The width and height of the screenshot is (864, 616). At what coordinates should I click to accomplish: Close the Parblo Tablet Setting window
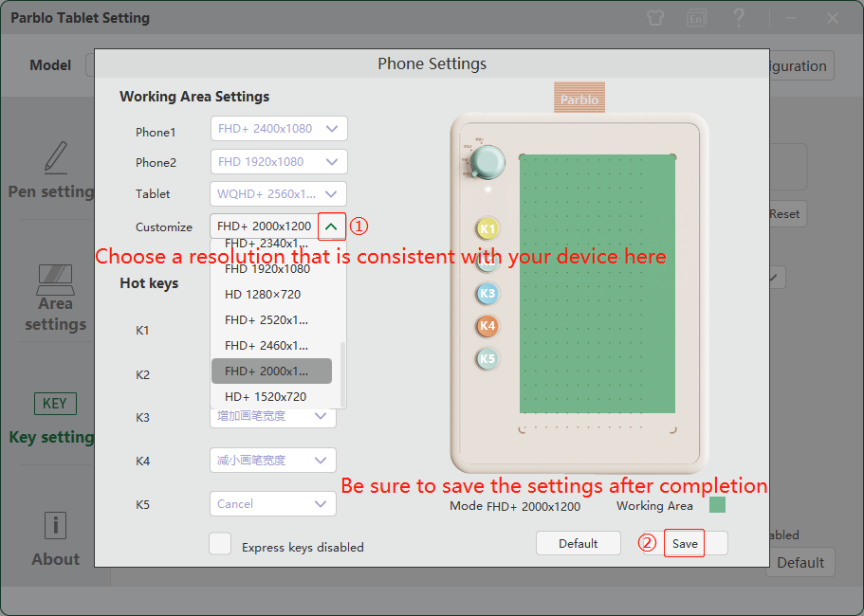[833, 18]
